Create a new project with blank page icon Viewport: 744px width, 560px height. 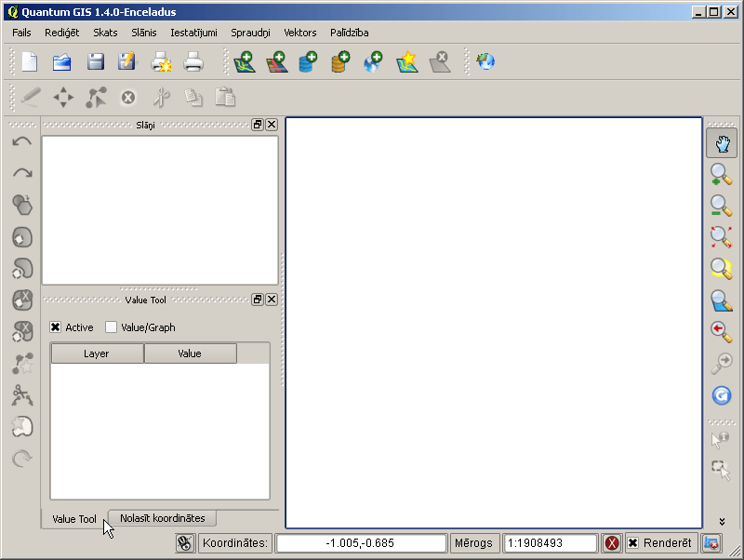click(x=30, y=61)
